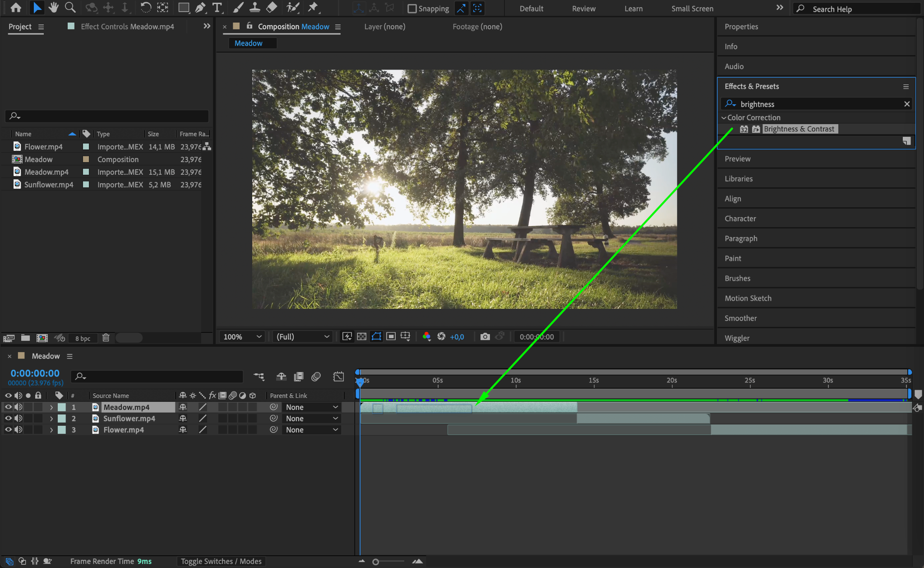The width and height of the screenshot is (924, 568).
Task: Click the timeline zoom slider handle
Action: 375,562
